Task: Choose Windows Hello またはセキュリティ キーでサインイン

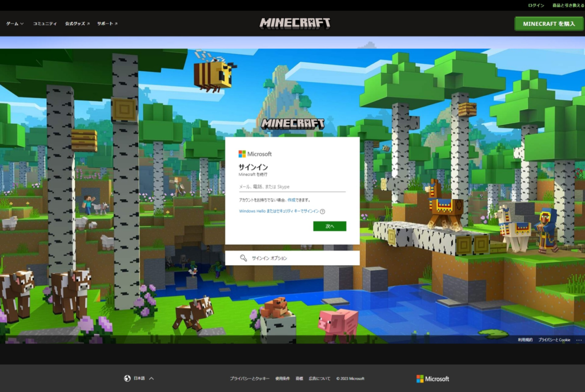Action: (x=279, y=211)
